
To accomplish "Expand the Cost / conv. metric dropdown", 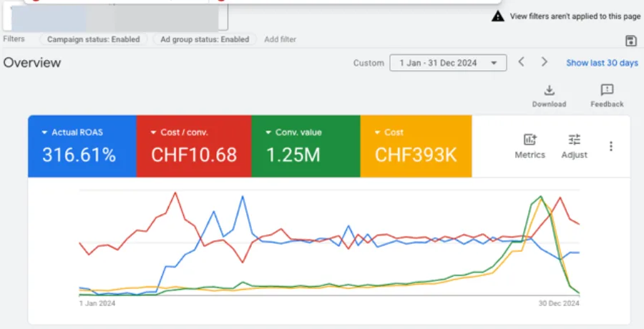I will 154,132.
